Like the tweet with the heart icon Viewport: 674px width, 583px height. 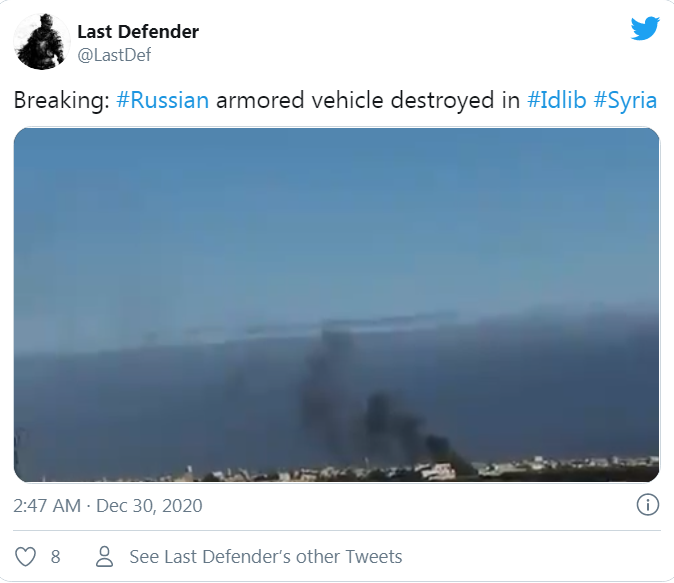point(25,556)
